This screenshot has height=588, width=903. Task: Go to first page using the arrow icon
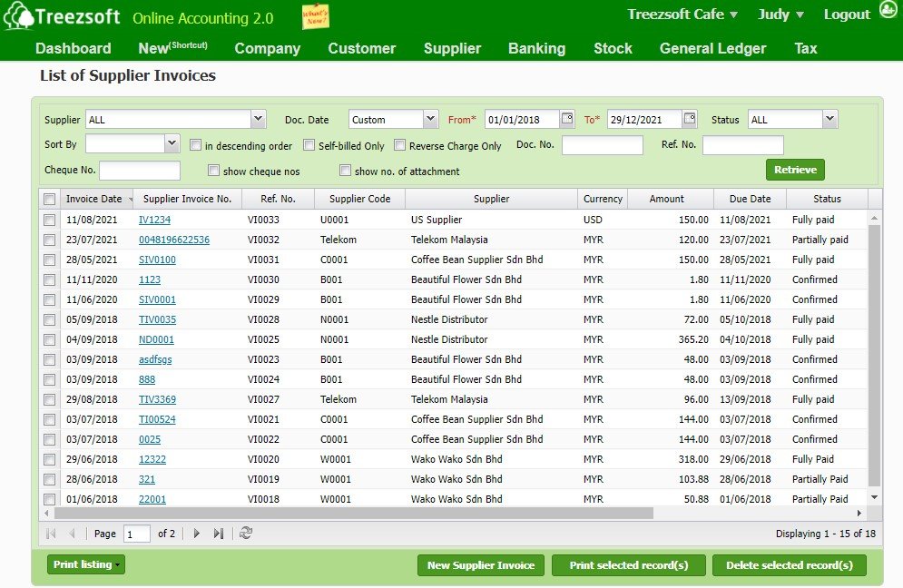coord(51,534)
